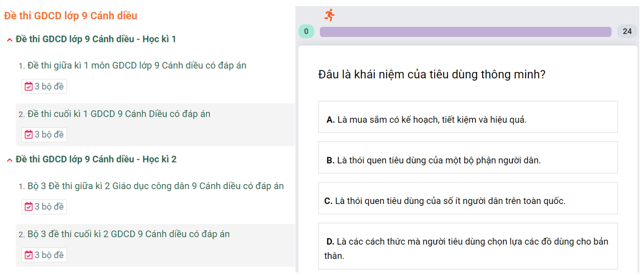Open Bộ 3 Đề thi giữa kì 2 Giáo dục công dân link
The height and width of the screenshot is (276, 644).
156,186
